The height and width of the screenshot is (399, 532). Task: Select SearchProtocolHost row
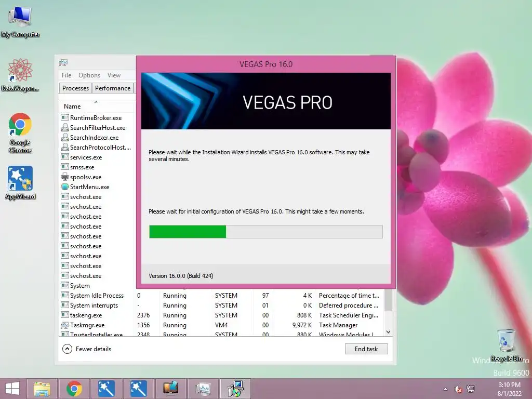97,147
